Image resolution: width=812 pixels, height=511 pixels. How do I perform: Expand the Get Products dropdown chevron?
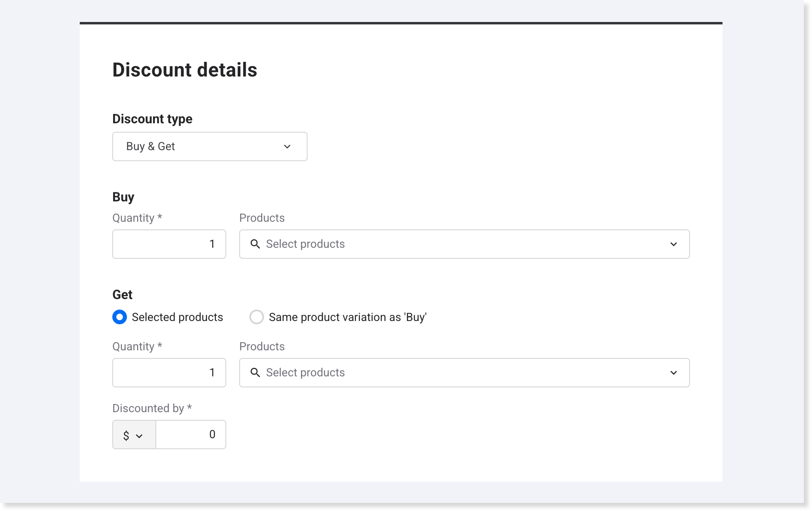674,373
